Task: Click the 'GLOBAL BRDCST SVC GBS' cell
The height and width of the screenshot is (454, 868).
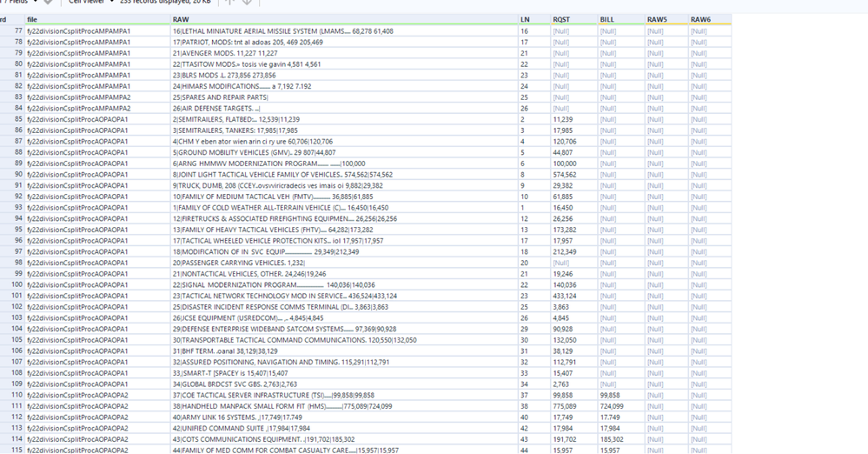Action: point(344,384)
